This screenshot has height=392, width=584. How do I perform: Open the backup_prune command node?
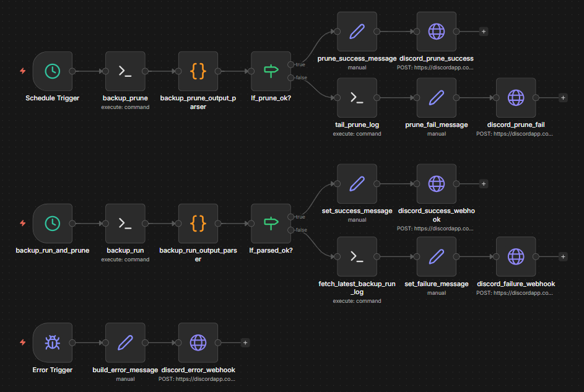click(125, 71)
